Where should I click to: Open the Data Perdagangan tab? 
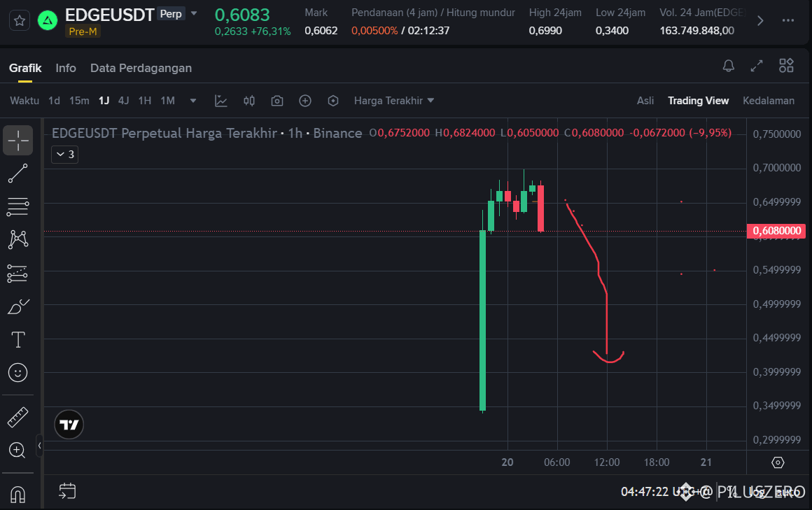pos(141,69)
